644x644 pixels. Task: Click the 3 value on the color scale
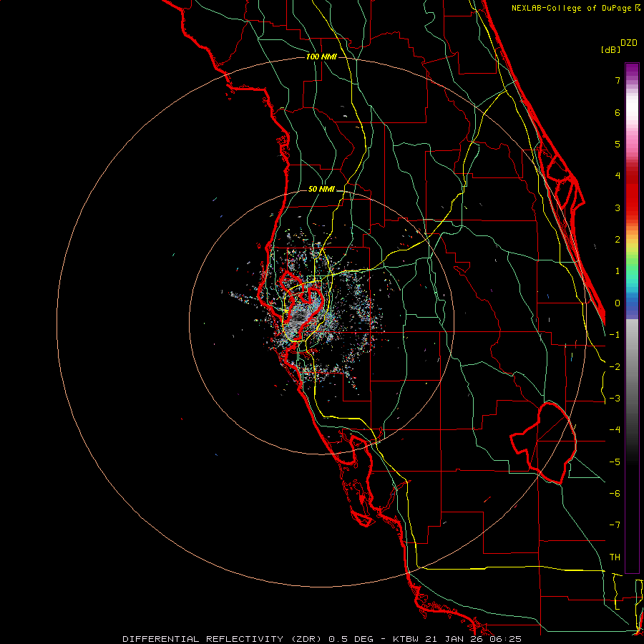(x=618, y=208)
